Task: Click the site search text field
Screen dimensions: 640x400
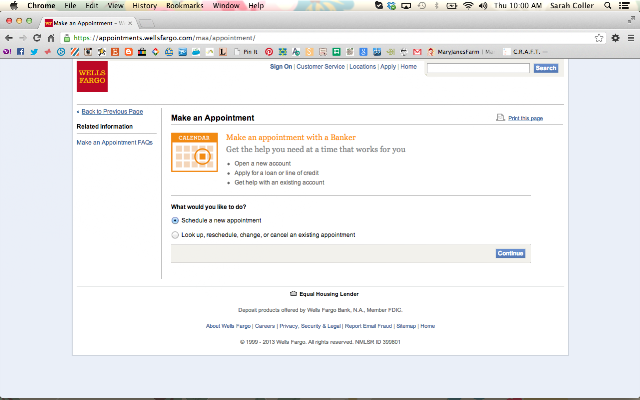Action: point(478,68)
